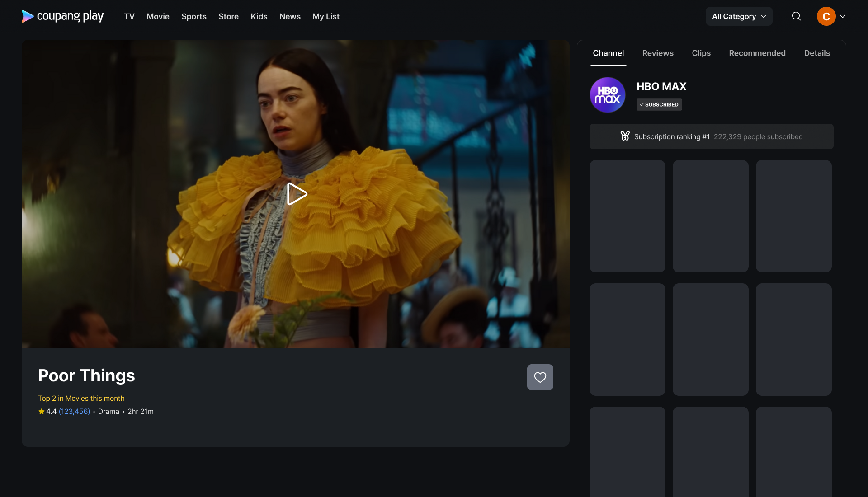Switch to the Reviews tab
The width and height of the screenshot is (868, 497).
click(657, 53)
